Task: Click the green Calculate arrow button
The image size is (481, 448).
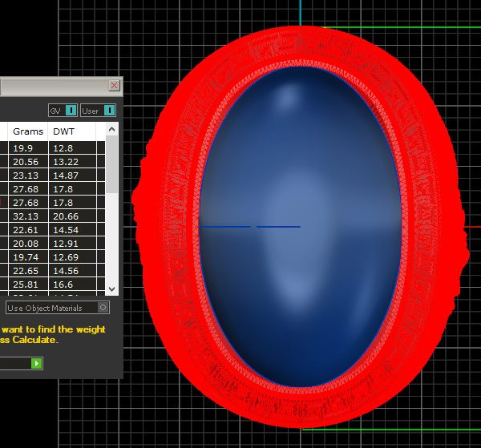Action: (x=36, y=363)
